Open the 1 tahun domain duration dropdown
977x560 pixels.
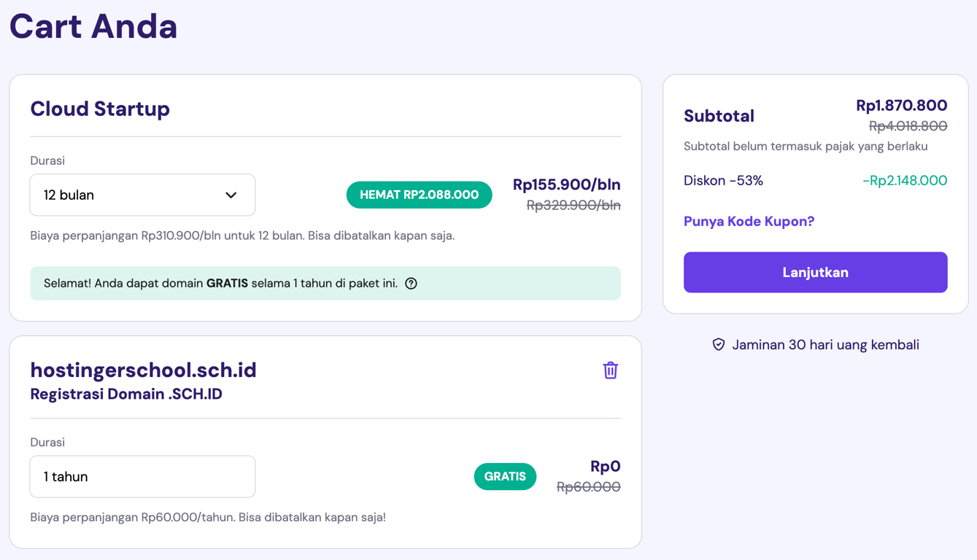pyautogui.click(x=142, y=476)
